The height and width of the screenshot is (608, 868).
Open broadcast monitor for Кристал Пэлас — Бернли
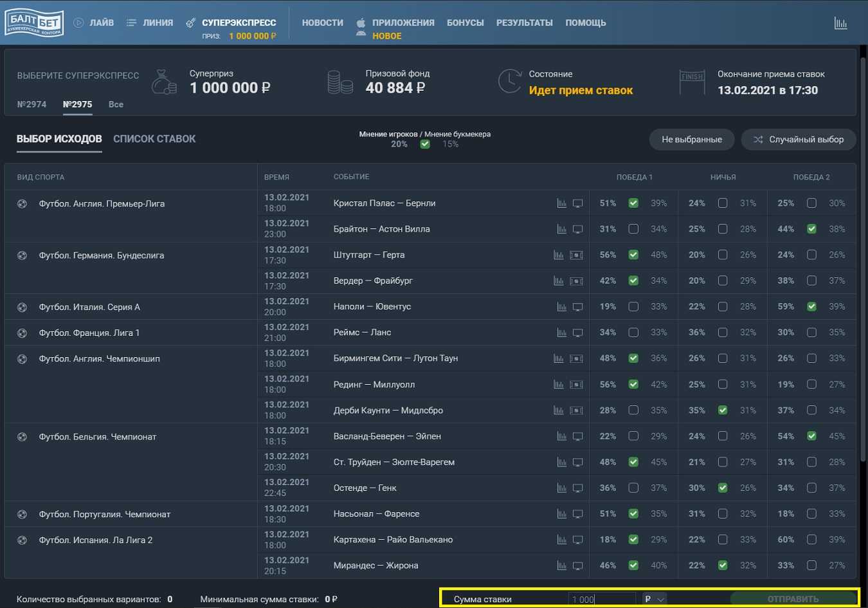pos(577,203)
